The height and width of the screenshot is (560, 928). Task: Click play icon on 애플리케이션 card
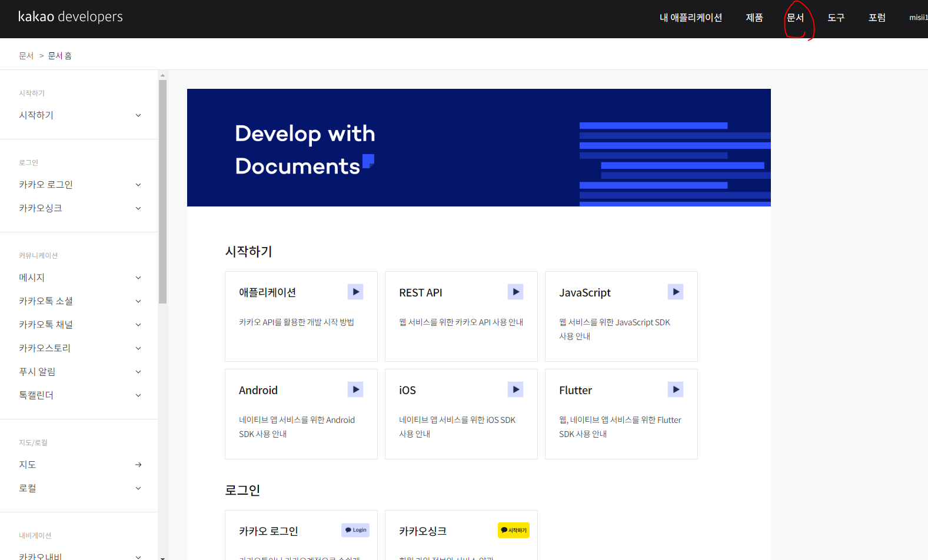[x=355, y=292]
